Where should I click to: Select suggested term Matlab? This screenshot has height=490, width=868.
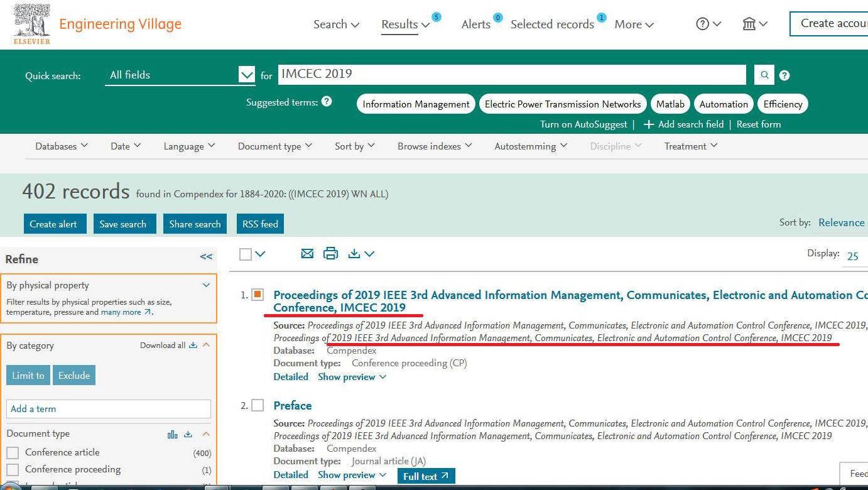point(670,104)
